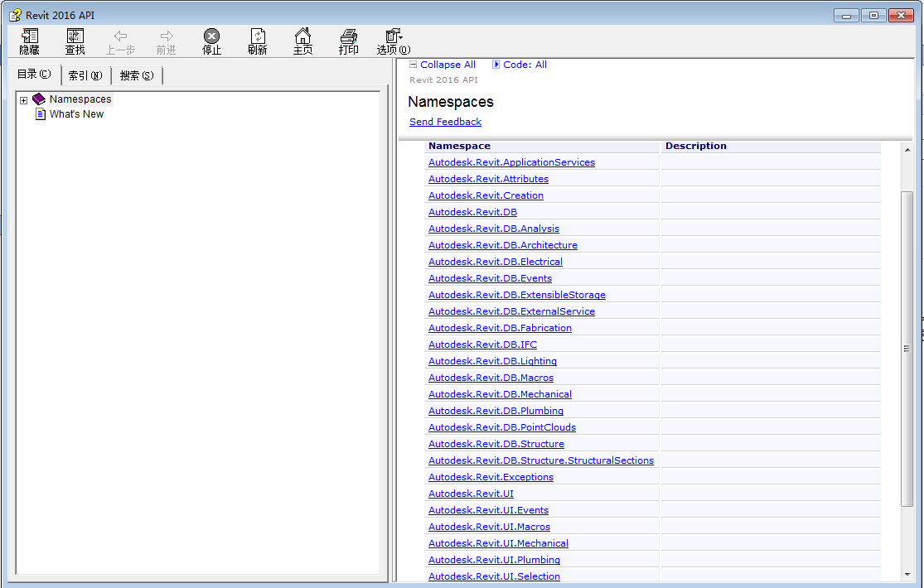Open Autodesk.Revit.DB.Analysis link

494,228
